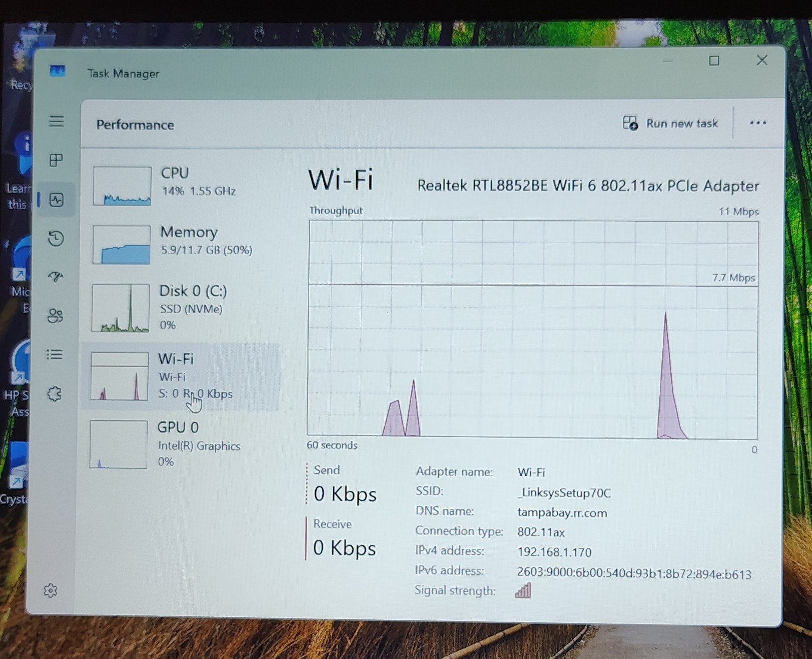
Task: Maximize the Task Manager window
Action: (714, 61)
